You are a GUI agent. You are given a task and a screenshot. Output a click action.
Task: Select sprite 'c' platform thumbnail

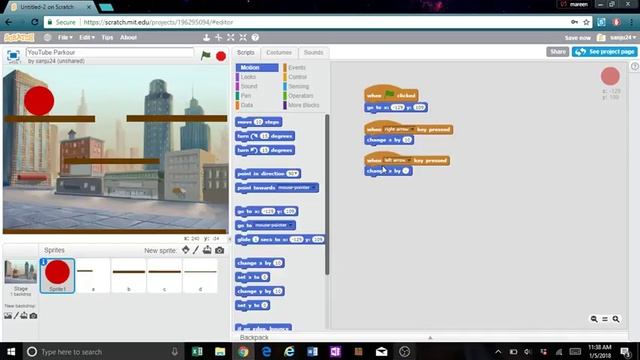coord(164,276)
